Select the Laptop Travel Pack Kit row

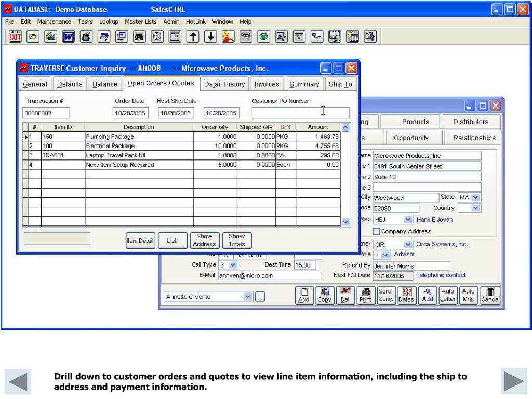click(x=182, y=155)
